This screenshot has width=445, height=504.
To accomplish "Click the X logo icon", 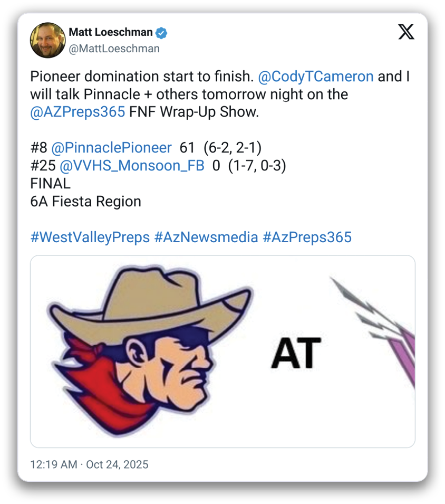I will (x=406, y=32).
